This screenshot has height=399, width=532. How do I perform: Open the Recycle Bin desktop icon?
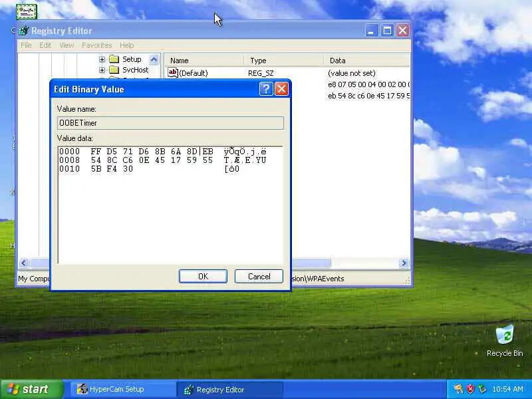click(x=505, y=341)
